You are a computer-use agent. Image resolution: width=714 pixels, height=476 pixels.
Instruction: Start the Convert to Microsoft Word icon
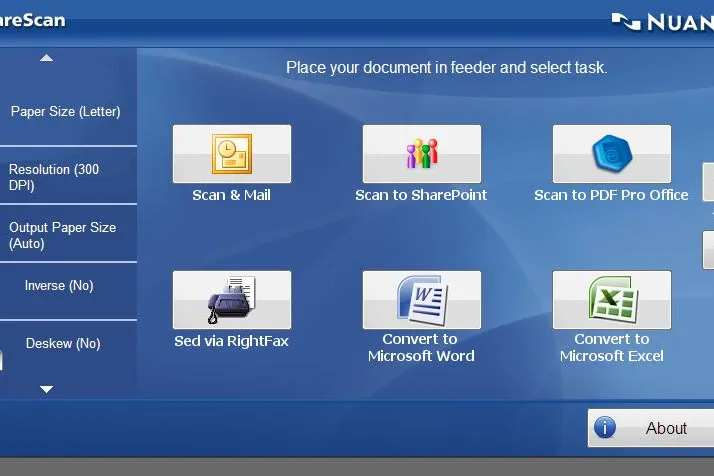pyautogui.click(x=422, y=300)
